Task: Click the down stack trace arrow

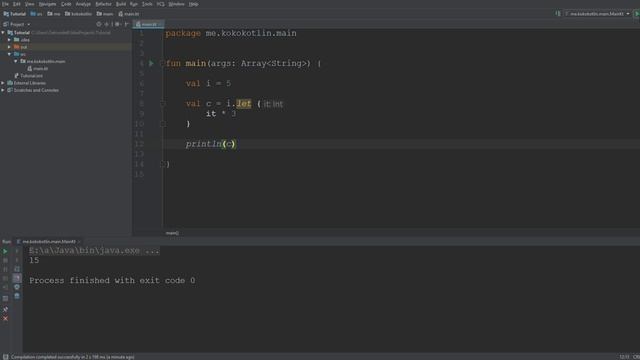Action: (17, 260)
